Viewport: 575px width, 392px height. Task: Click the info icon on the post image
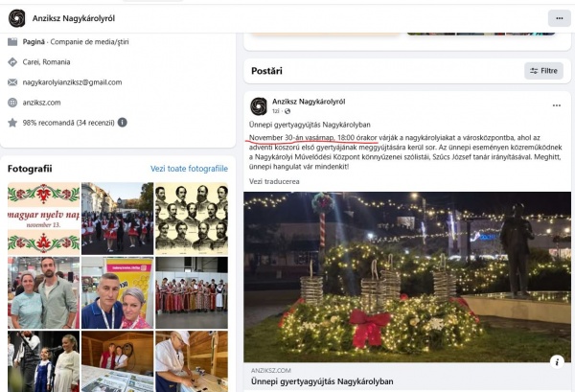[x=557, y=362]
